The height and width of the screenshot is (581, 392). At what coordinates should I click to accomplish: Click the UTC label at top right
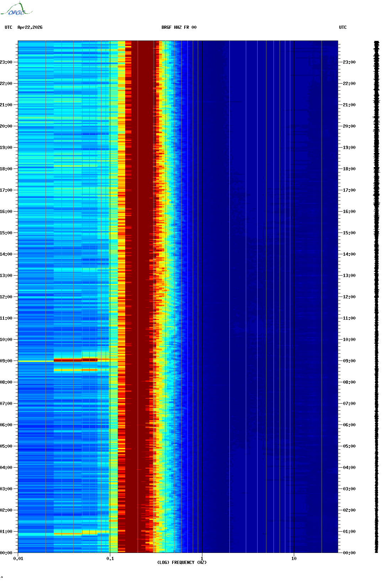[x=343, y=27]
